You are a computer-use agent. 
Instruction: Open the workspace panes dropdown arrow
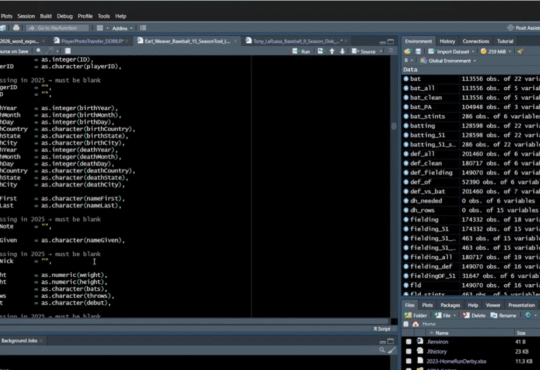107,28
